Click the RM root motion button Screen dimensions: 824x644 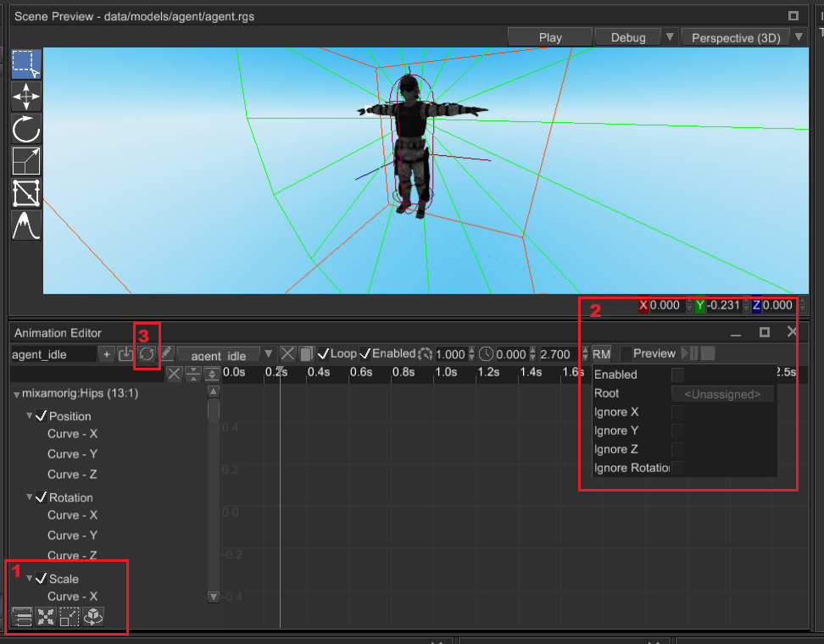coord(601,354)
